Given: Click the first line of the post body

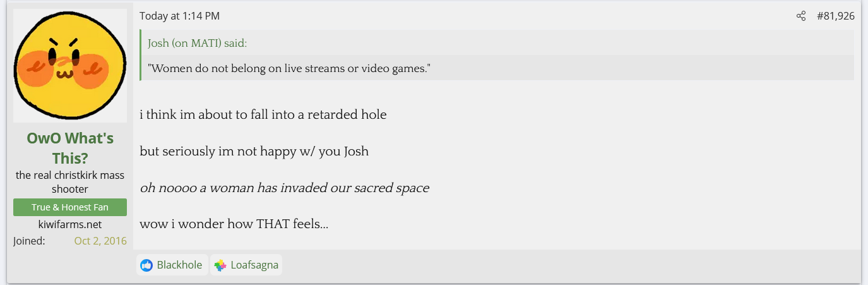Looking at the screenshot, I should (x=263, y=115).
